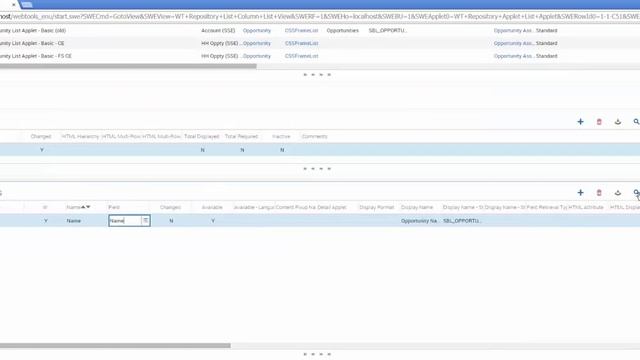The width and height of the screenshot is (640, 360).
Task: Open Opportunity Ass.. link in Basic (old) row
Action: [513, 31]
